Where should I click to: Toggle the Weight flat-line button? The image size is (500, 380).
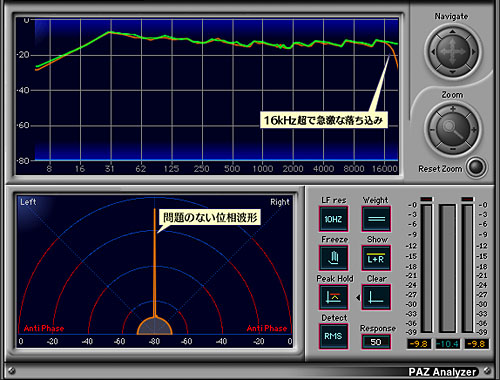tap(376, 219)
